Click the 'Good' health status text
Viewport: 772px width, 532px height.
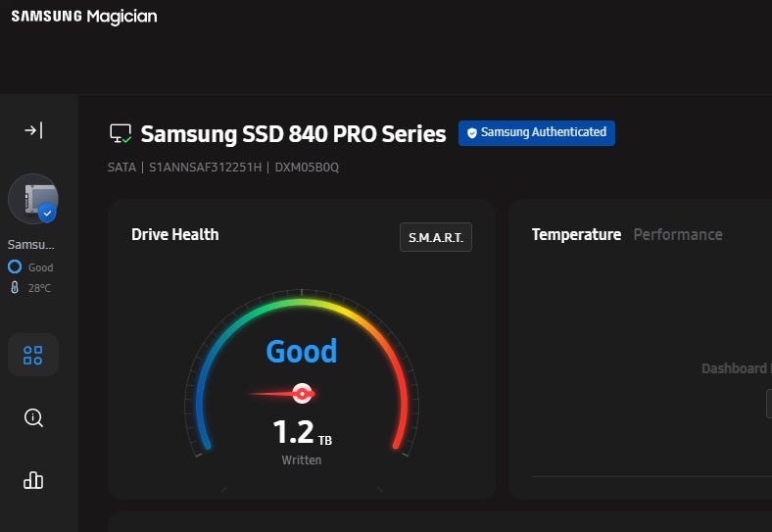point(302,351)
